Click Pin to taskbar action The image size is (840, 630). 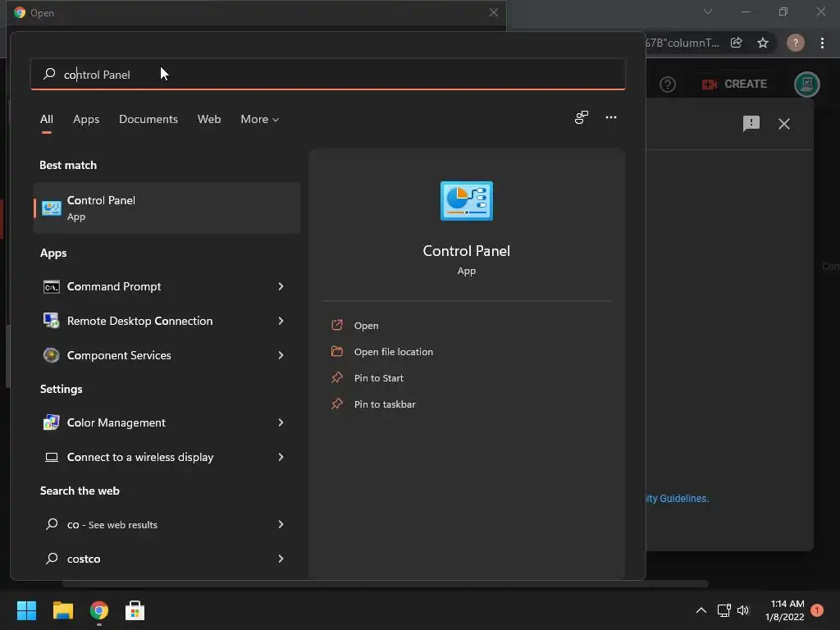pyautogui.click(x=385, y=404)
